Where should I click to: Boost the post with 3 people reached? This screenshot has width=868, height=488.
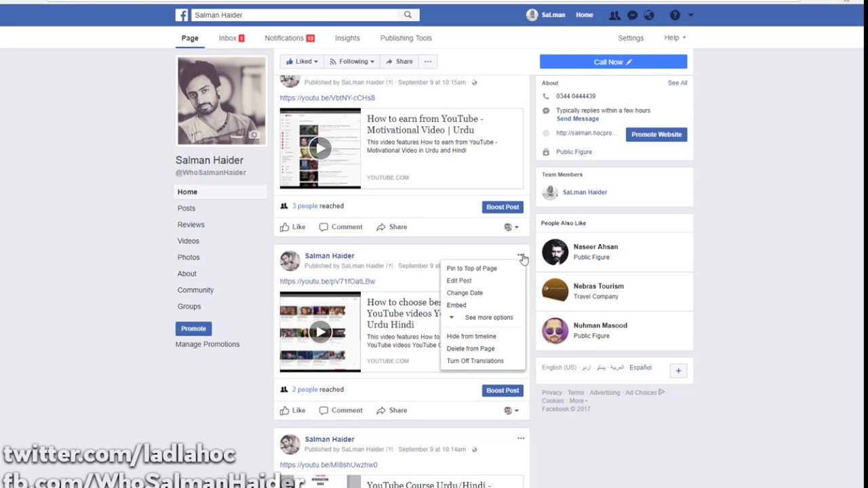(502, 207)
